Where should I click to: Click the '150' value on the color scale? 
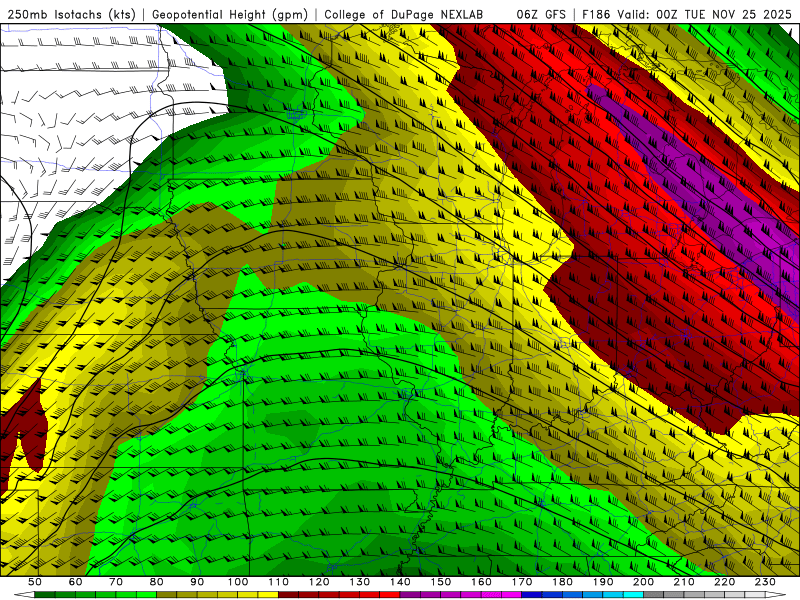pyautogui.click(x=441, y=582)
